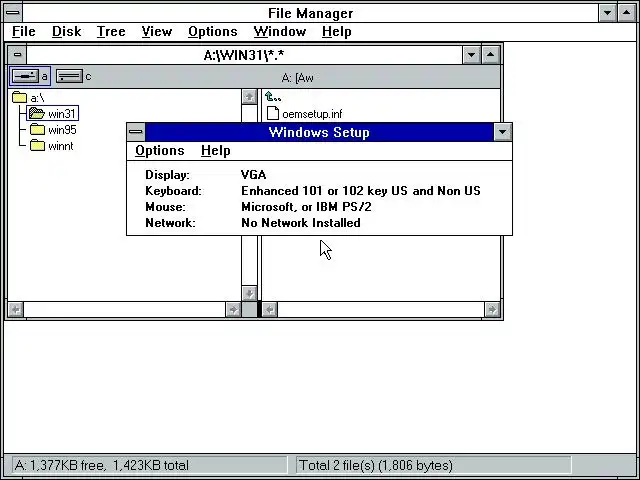This screenshot has height=480, width=640.
Task: Click status bar total files text
Action: (x=376, y=465)
